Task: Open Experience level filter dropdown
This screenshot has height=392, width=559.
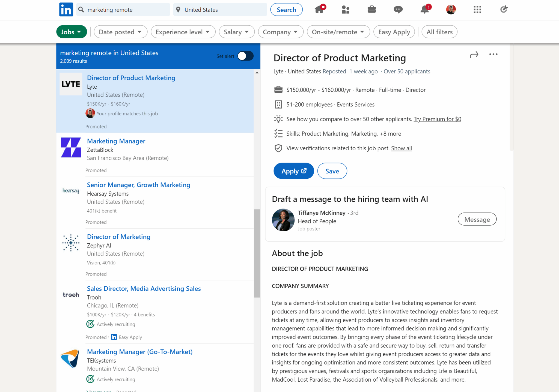Action: (x=183, y=32)
